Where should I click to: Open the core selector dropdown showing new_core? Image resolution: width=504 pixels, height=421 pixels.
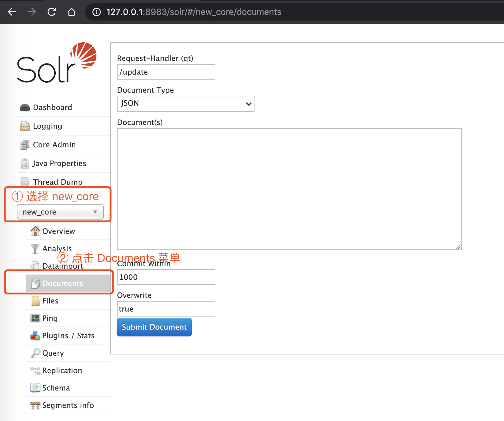(61, 212)
